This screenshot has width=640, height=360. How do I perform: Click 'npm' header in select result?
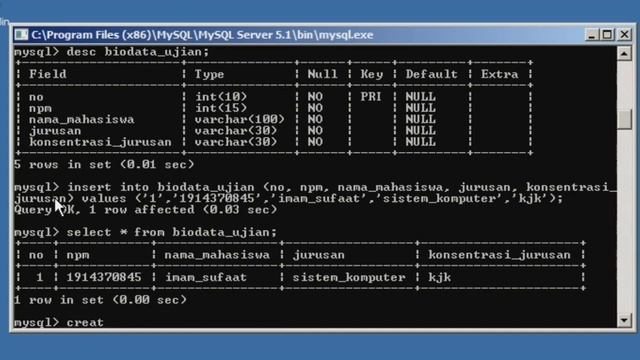[x=78, y=255]
